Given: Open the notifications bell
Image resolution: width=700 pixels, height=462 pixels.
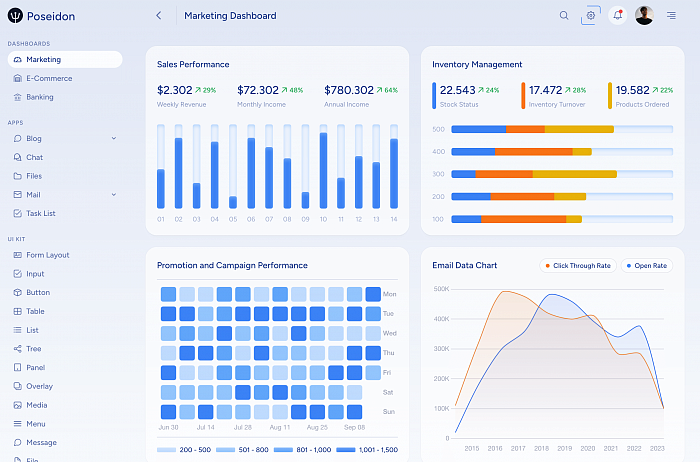Looking at the screenshot, I should pos(617,16).
